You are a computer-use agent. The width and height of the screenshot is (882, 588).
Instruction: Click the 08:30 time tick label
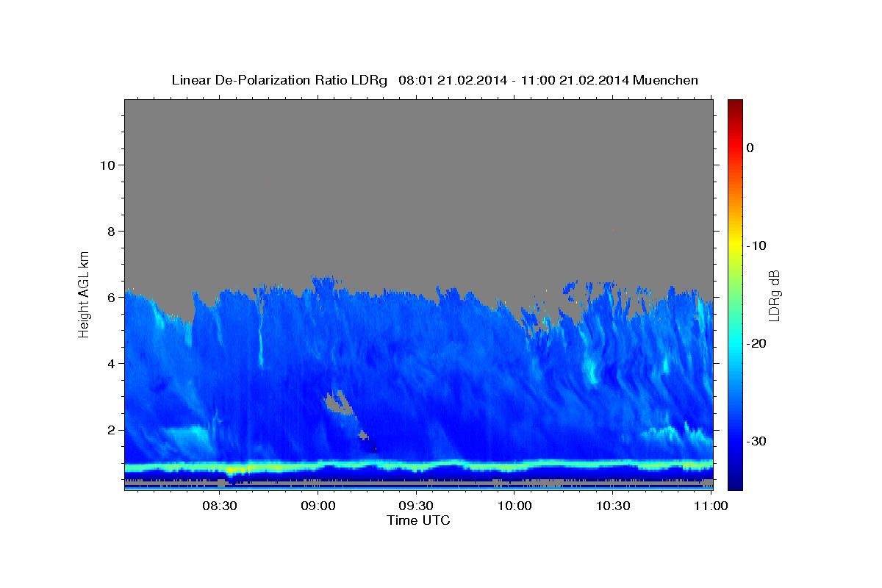click(x=219, y=506)
